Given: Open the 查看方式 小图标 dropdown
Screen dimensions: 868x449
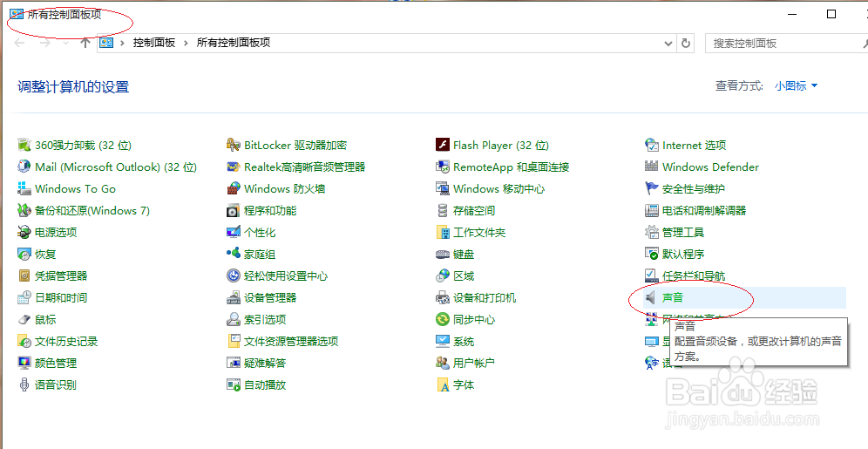Looking at the screenshot, I should pos(796,85).
